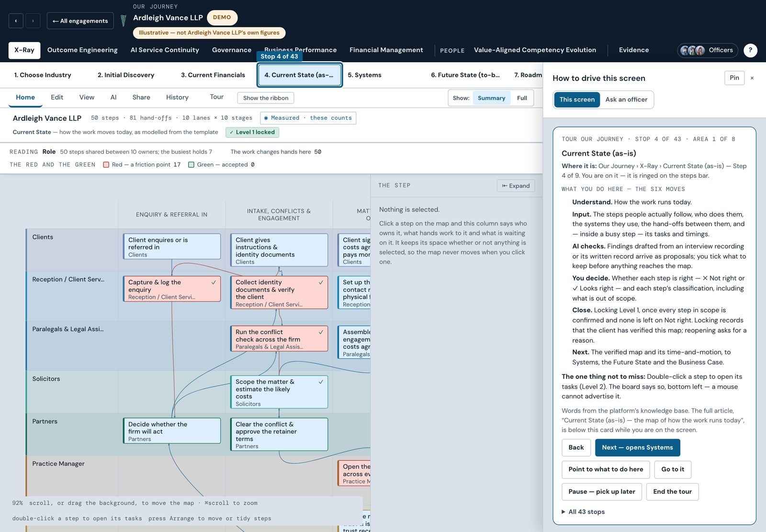Screen dimensions: 766x532
Task: Expand The Step column
Action: click(516, 186)
